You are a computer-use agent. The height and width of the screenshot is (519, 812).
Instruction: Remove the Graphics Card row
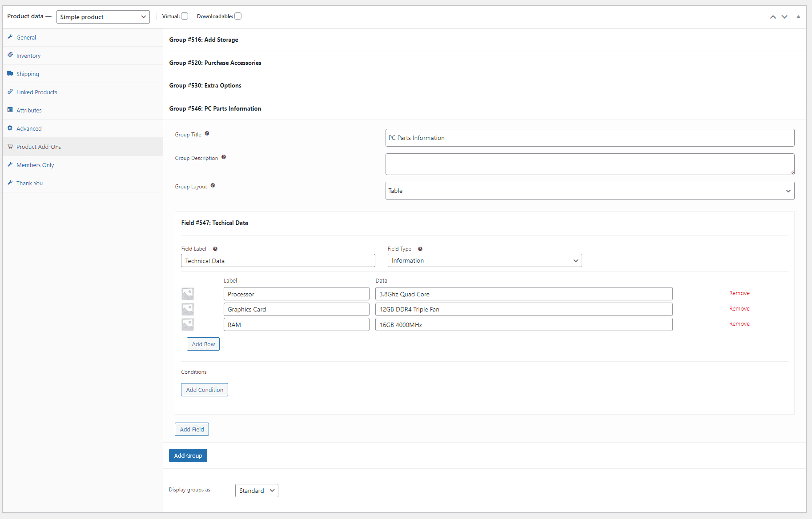pos(740,309)
